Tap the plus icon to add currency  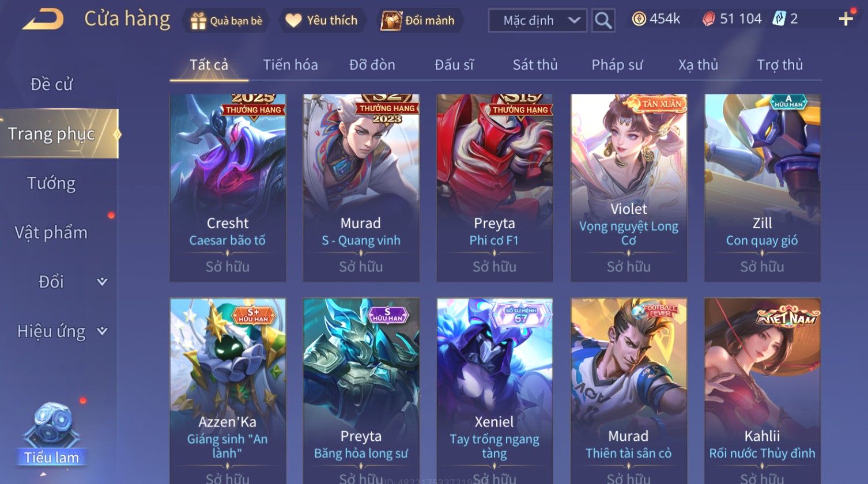[846, 20]
